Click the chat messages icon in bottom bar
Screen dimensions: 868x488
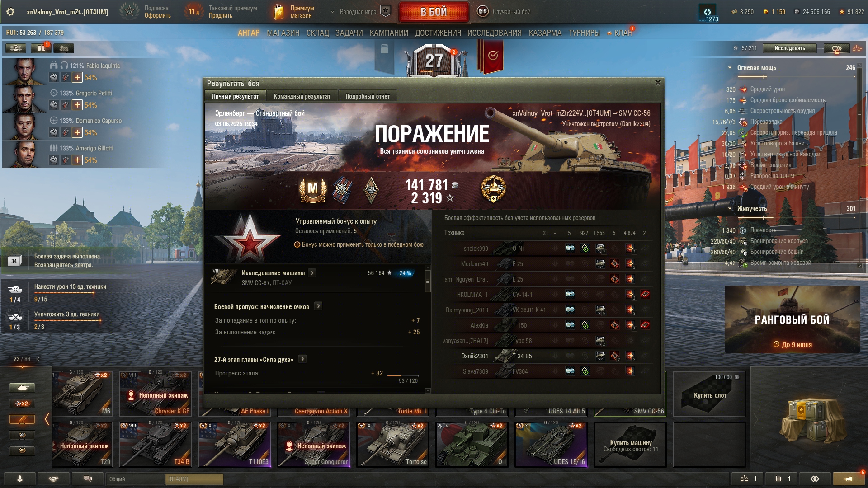88,479
